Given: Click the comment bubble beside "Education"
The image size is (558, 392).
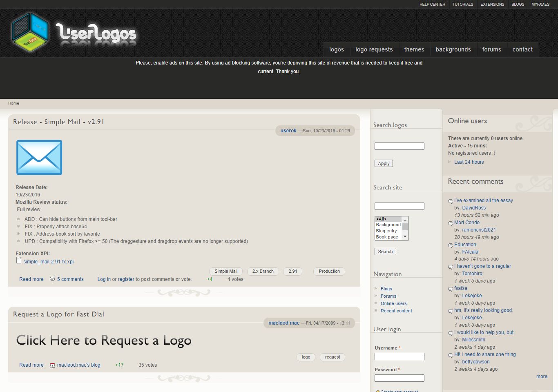Looking at the screenshot, I should tap(451, 245).
